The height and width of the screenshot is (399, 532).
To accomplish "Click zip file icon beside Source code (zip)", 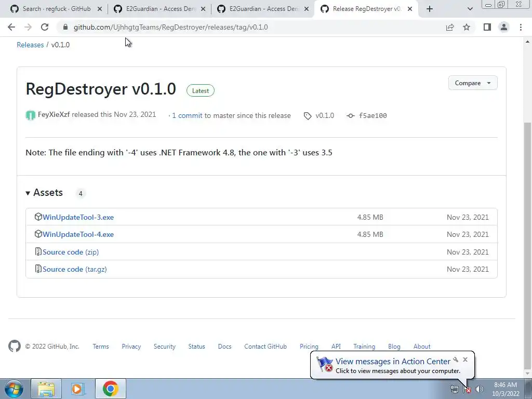I will point(38,252).
